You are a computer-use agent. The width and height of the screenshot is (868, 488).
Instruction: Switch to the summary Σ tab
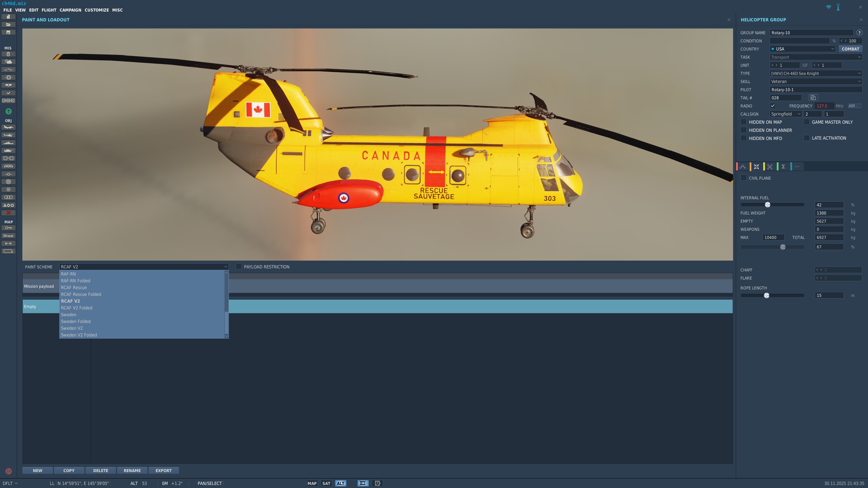[x=783, y=166]
